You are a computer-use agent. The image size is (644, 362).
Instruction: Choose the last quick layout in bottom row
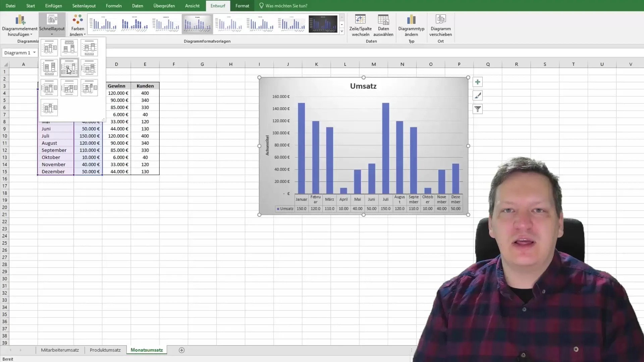(x=49, y=108)
